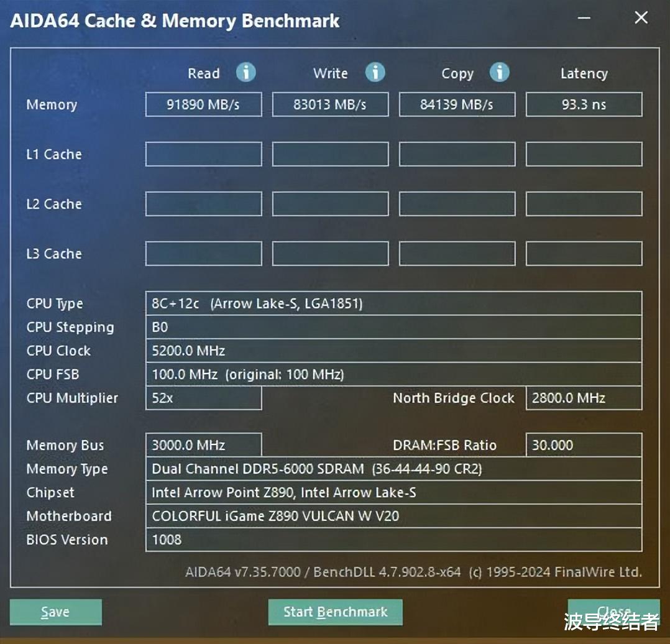Click the L2 Cache row label
This screenshot has height=644, width=670.
pyautogui.click(x=54, y=204)
